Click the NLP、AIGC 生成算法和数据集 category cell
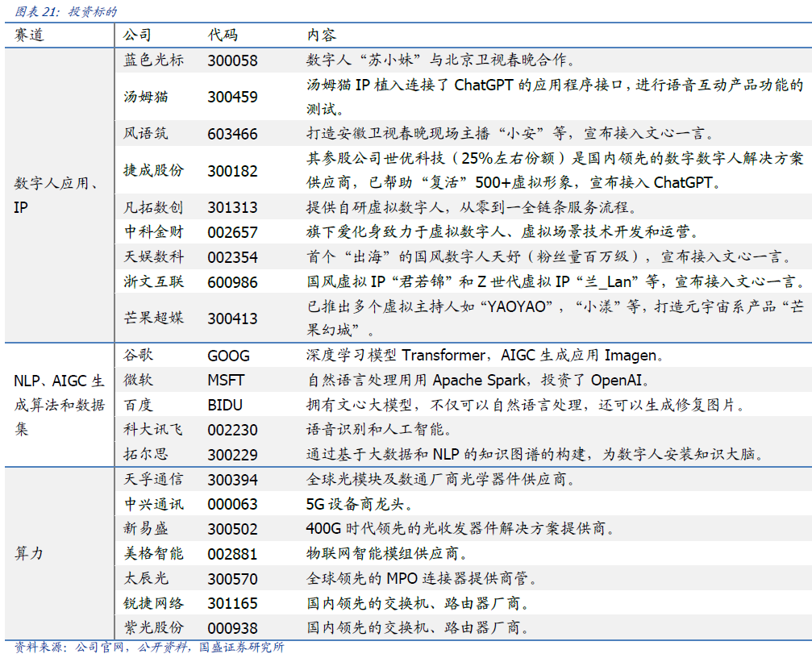812x658 pixels. point(59,405)
